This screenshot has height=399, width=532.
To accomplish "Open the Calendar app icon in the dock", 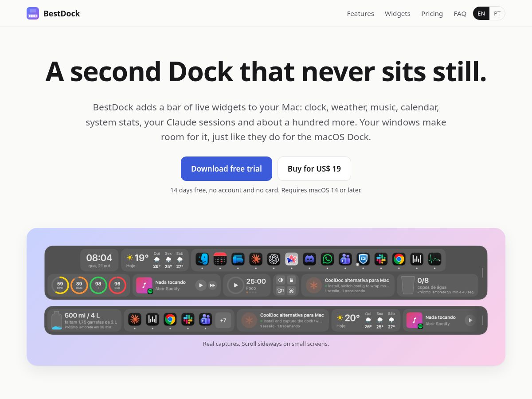I will click(x=220, y=259).
